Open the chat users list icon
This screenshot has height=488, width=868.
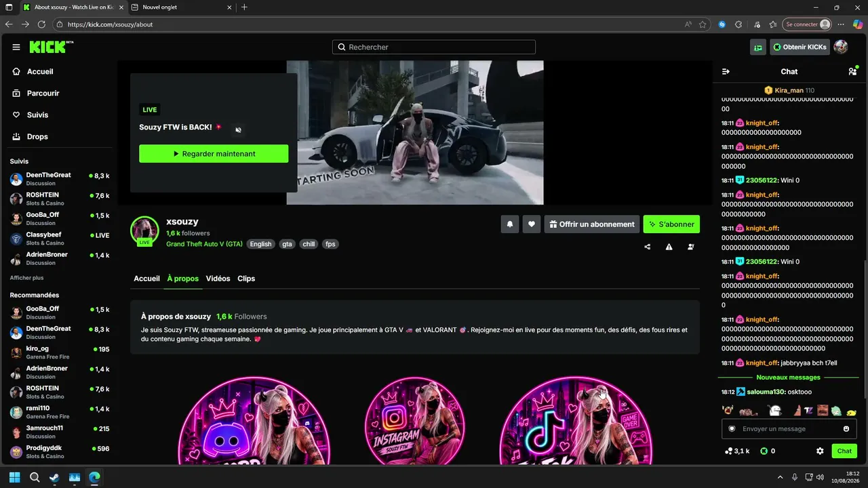852,71
